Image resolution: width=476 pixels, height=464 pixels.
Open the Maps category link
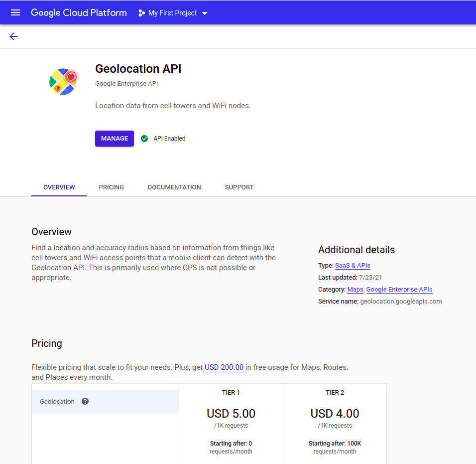[355, 290]
